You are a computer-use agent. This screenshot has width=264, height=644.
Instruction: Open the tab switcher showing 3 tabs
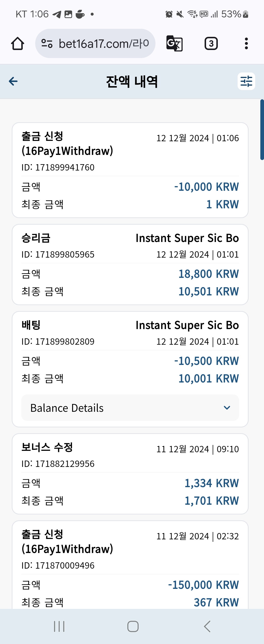211,43
